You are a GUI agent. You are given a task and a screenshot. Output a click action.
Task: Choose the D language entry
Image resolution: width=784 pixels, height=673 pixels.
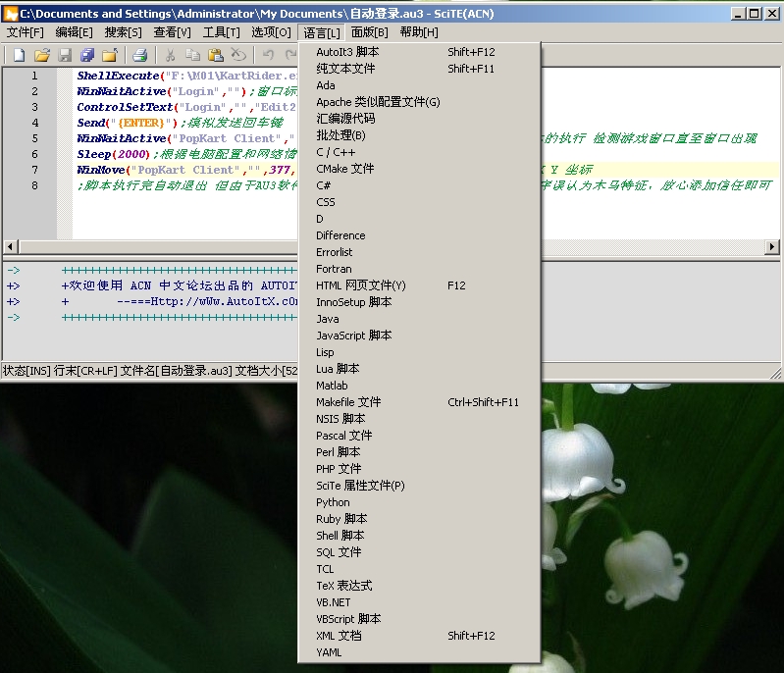pyautogui.click(x=419, y=219)
